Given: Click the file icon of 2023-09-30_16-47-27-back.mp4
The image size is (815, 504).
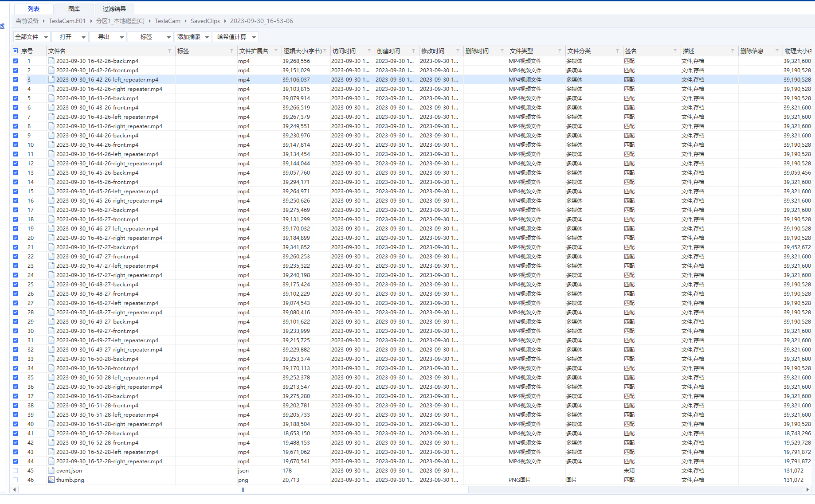Looking at the screenshot, I should click(x=51, y=247).
